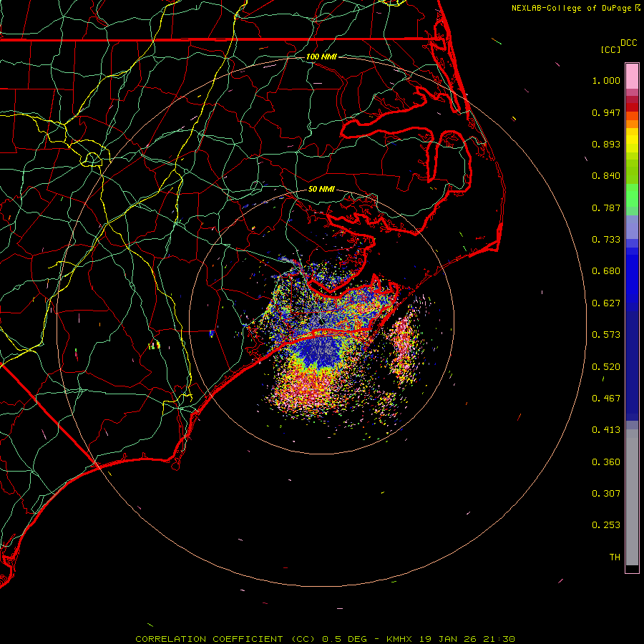Pick the light pink swatch at the color bar top

(x=632, y=77)
